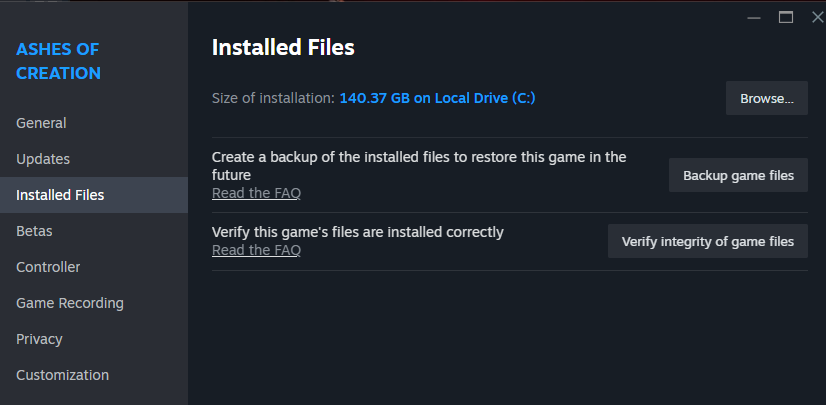Open Read the FAQ link about verifying files
Image resolution: width=826 pixels, height=405 pixels.
pyautogui.click(x=256, y=250)
